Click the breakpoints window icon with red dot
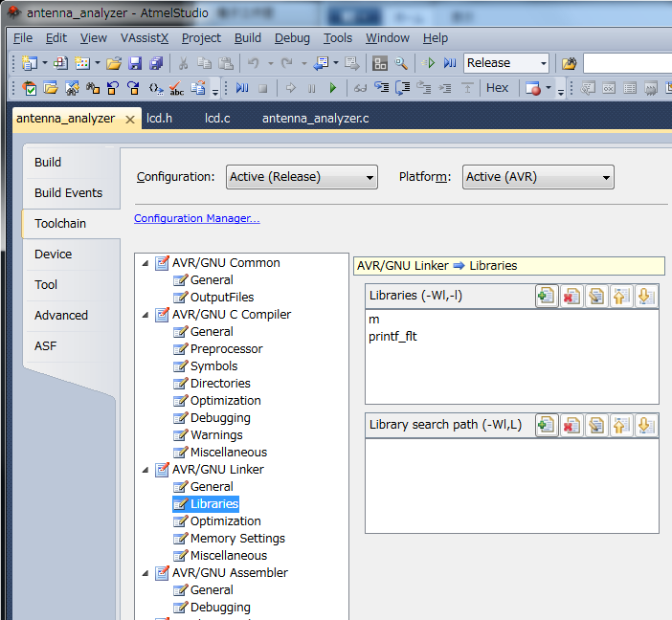Viewport: 672px width, 620px height. click(532, 88)
